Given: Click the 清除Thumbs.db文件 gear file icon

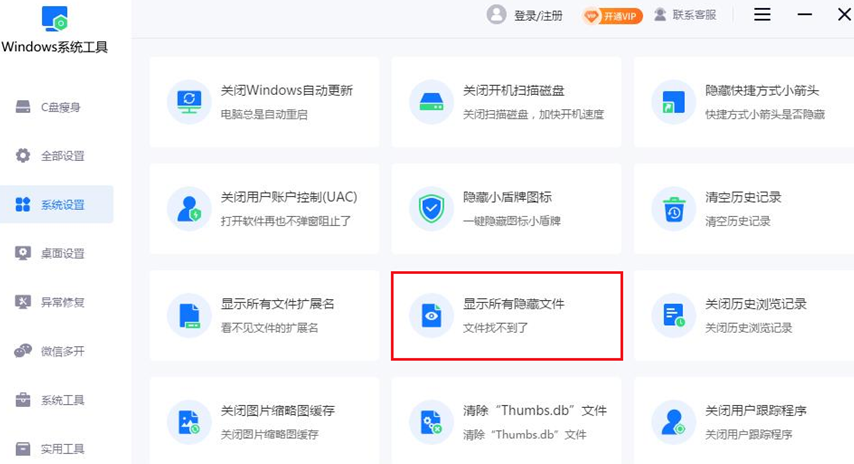Looking at the screenshot, I should coord(431,422).
